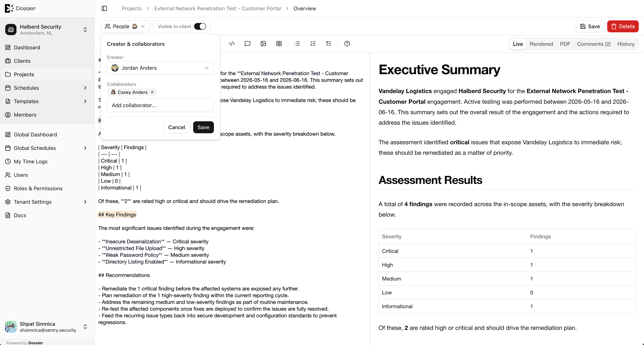Open editor help question mark icon

pos(347,44)
